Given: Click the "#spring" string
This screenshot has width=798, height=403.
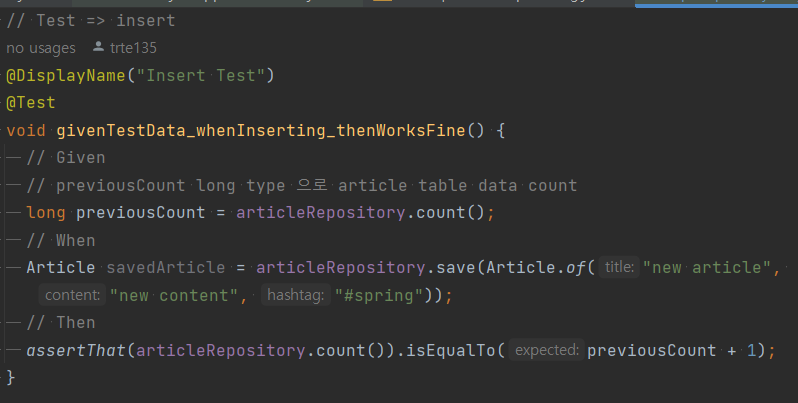Looking at the screenshot, I should pyautogui.click(x=379, y=295).
